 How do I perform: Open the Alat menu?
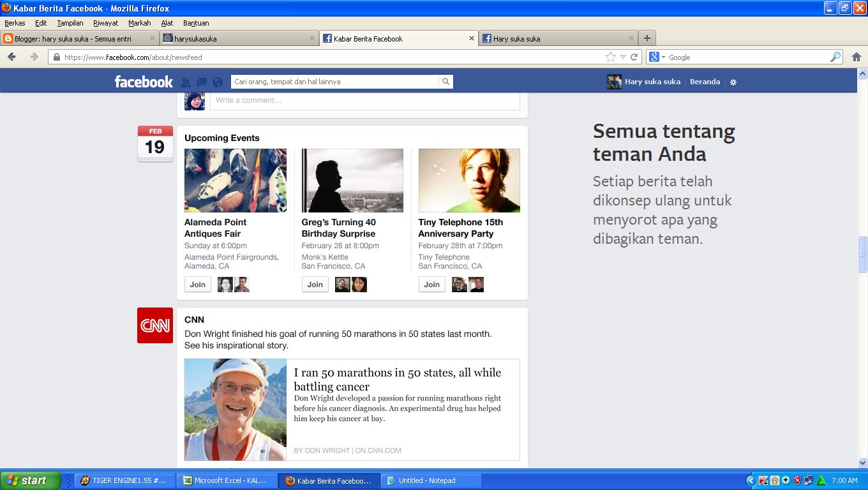pyautogui.click(x=167, y=23)
